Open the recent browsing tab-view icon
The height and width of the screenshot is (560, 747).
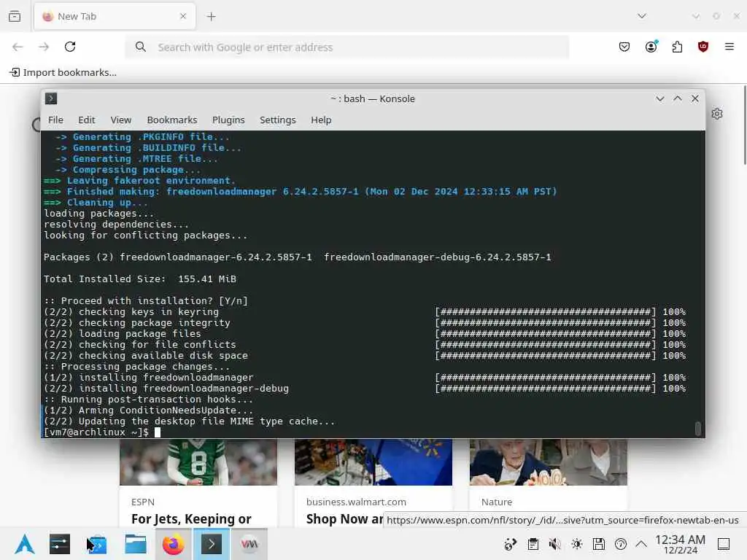pos(15,16)
